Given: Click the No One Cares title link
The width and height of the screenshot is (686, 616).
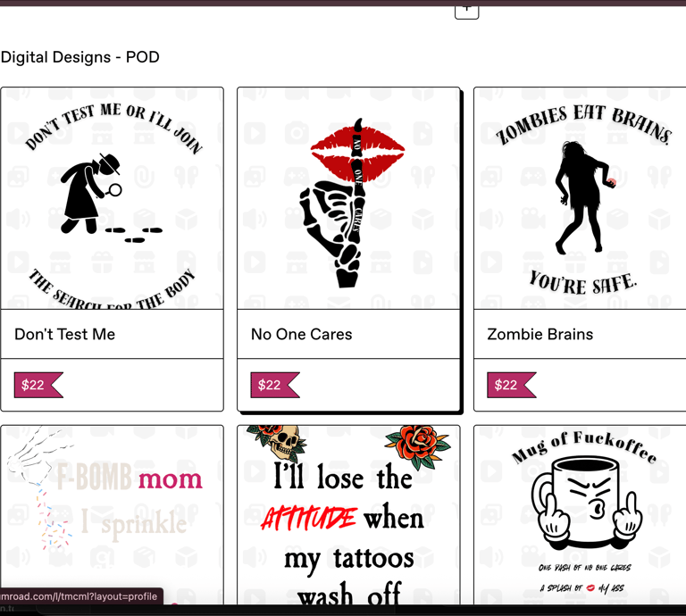Looking at the screenshot, I should [x=301, y=335].
